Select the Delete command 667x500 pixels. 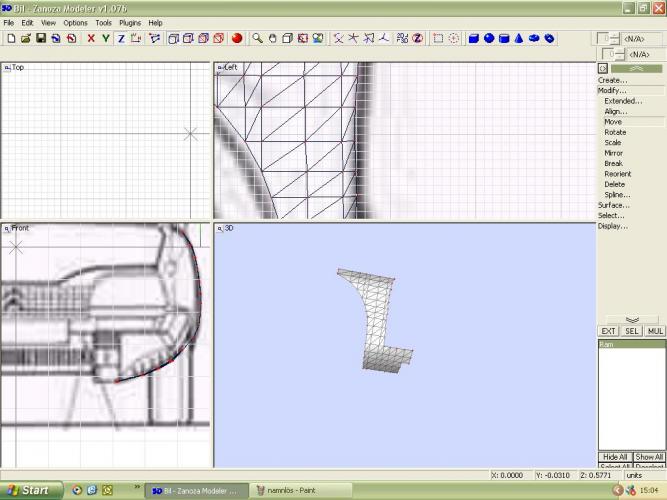[x=615, y=184]
